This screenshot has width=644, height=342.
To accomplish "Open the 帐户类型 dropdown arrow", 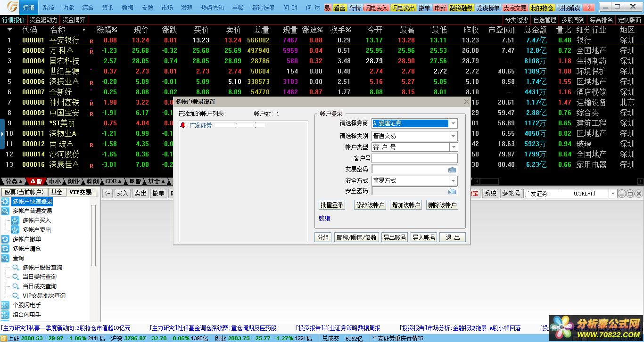I will (x=453, y=147).
